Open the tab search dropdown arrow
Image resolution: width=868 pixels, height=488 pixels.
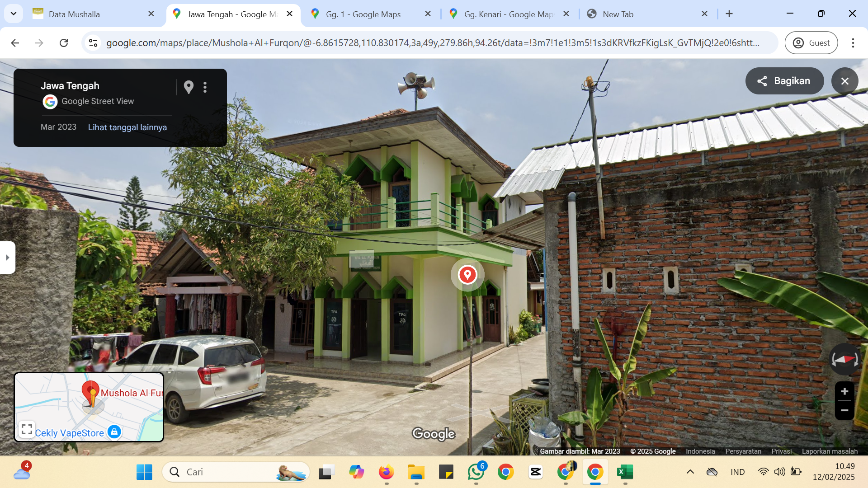14,14
